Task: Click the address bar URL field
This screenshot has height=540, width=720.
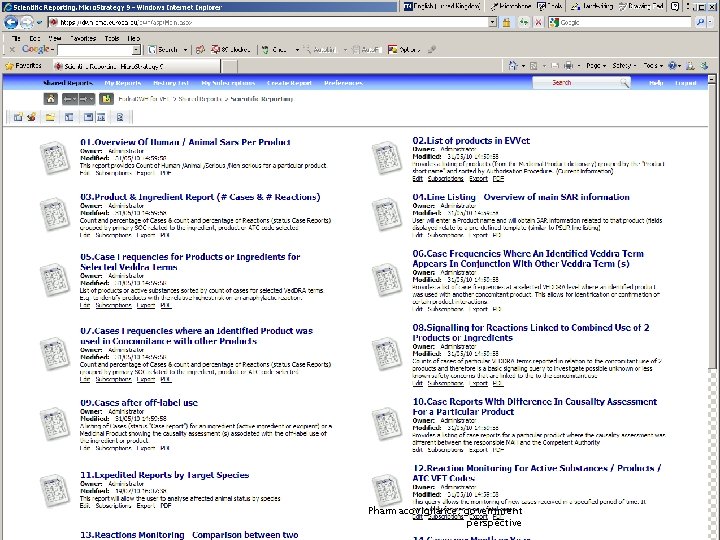Action: pos(269,22)
